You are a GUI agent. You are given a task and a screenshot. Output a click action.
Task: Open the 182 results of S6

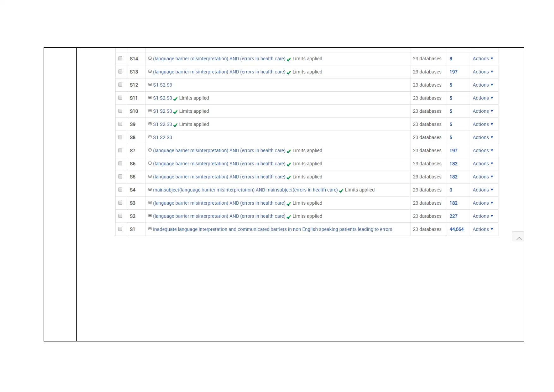coord(453,164)
